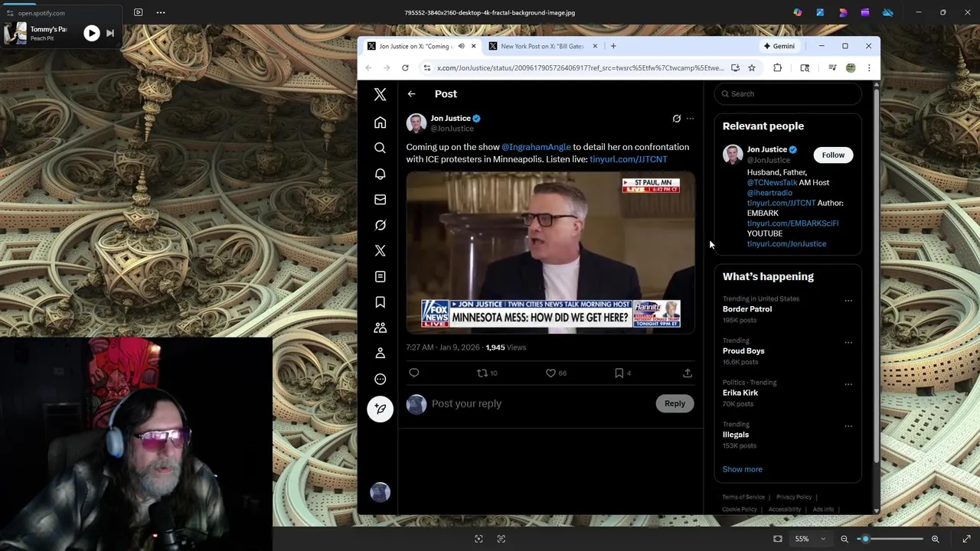
Task: Click the Reply button
Action: click(675, 403)
